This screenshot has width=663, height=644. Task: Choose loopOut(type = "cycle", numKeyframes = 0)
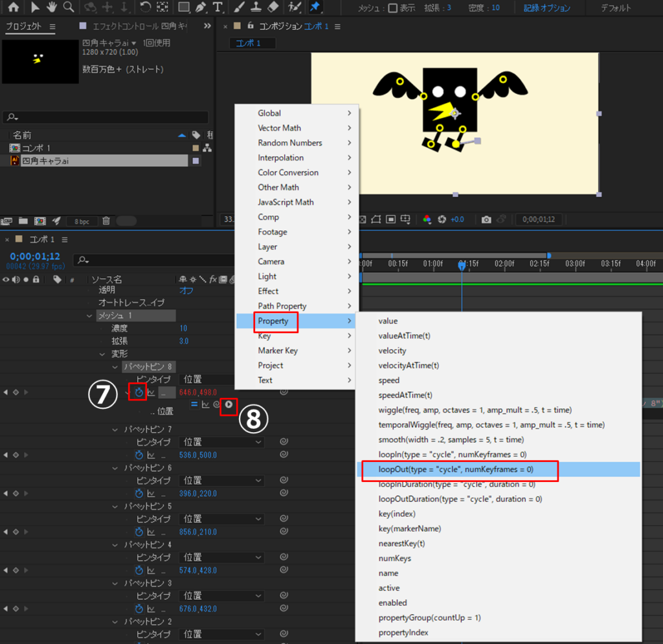[x=456, y=469]
